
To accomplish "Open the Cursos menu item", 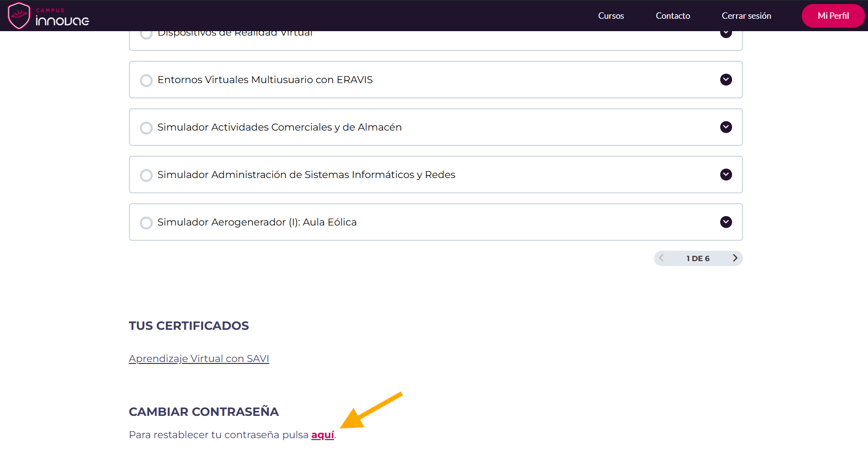I will tap(611, 16).
